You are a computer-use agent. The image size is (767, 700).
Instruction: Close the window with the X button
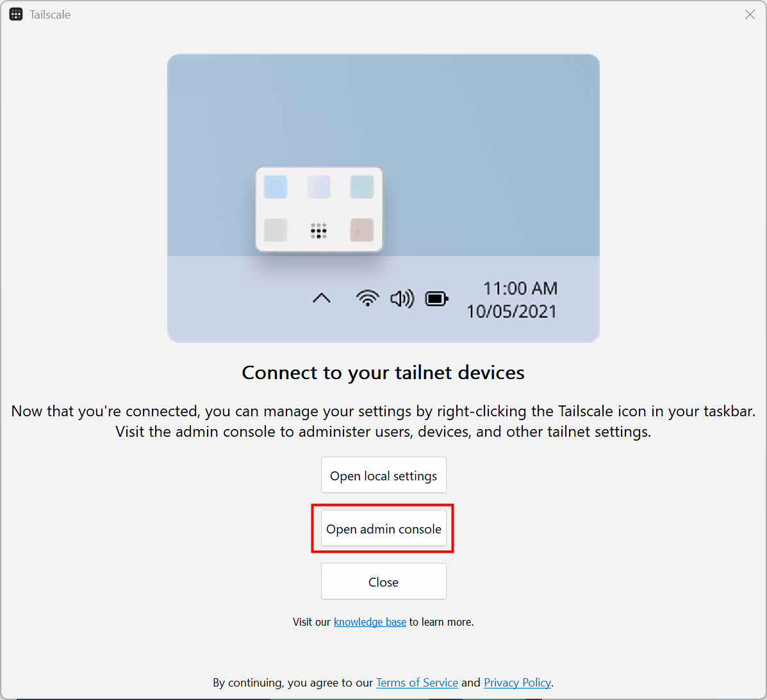point(750,15)
